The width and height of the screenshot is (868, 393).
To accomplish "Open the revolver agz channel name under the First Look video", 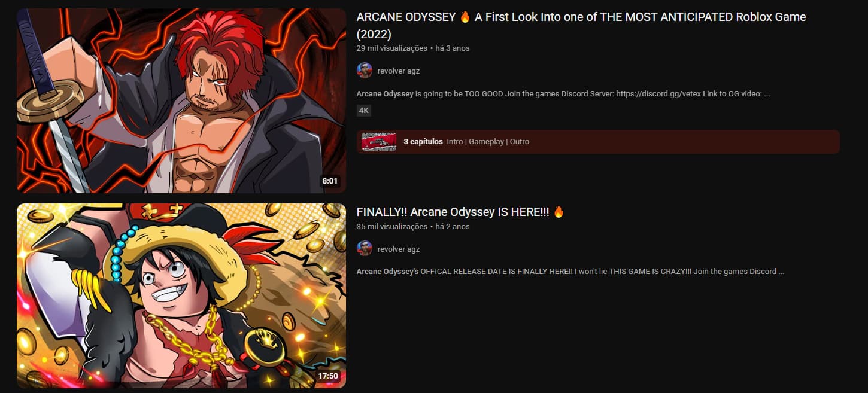I will tap(399, 71).
